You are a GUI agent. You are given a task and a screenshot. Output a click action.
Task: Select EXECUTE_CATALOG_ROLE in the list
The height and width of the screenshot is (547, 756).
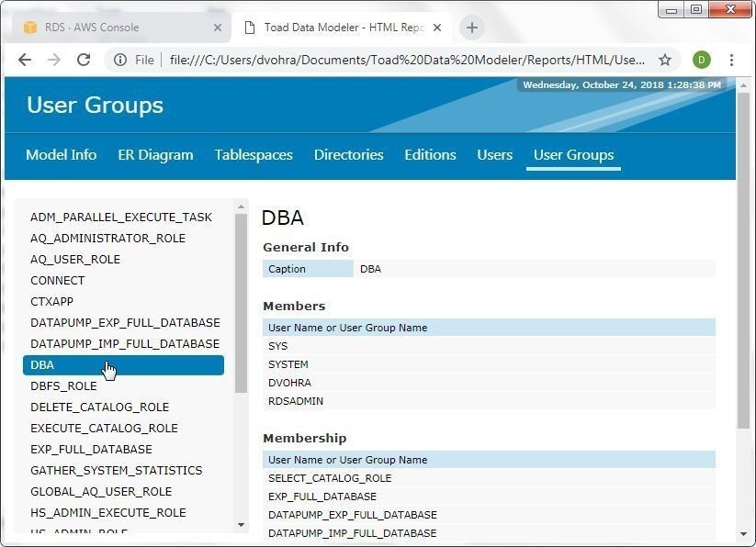pos(104,429)
